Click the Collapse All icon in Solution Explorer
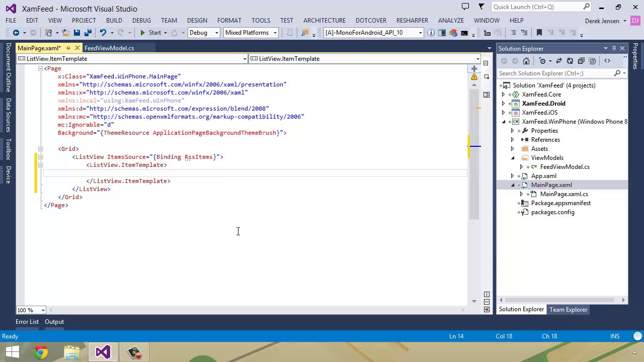This screenshot has height=362, width=644. click(581, 61)
